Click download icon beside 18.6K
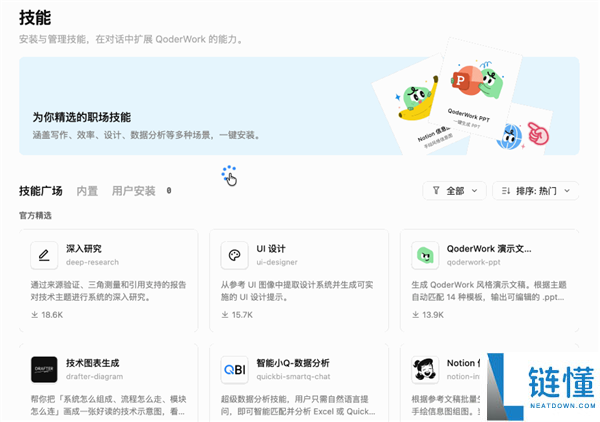Viewport: 600px width, 422px height. [34, 314]
